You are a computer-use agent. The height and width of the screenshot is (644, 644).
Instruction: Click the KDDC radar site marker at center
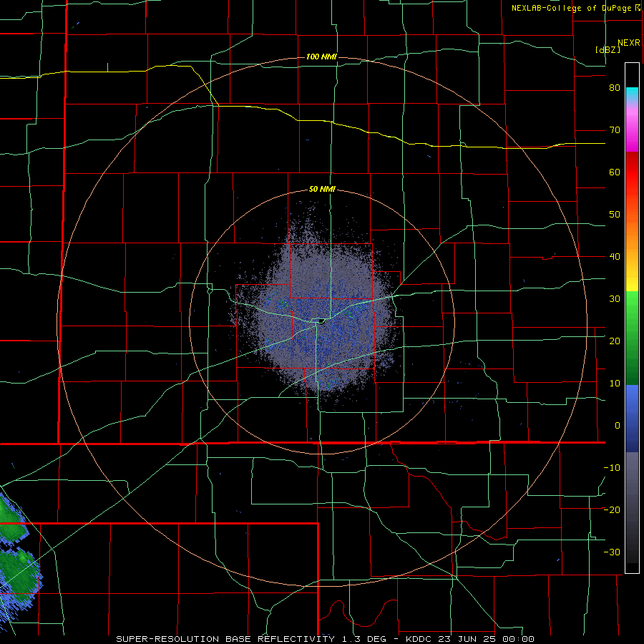pyautogui.click(x=321, y=321)
